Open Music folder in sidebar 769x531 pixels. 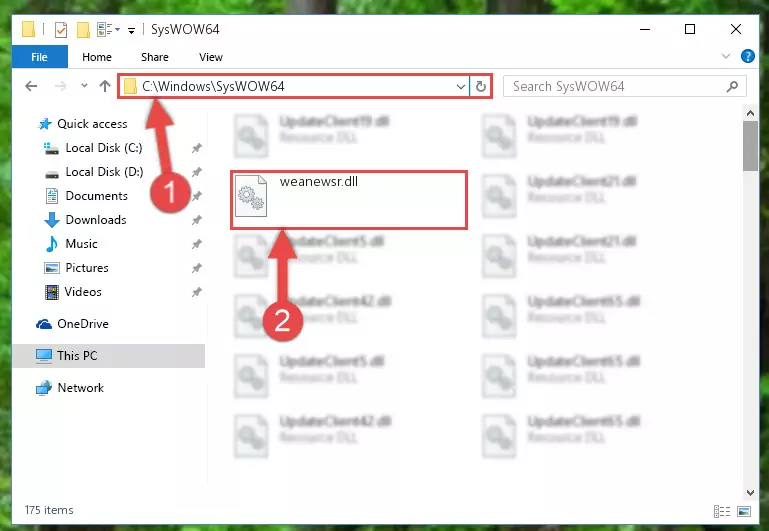[81, 244]
